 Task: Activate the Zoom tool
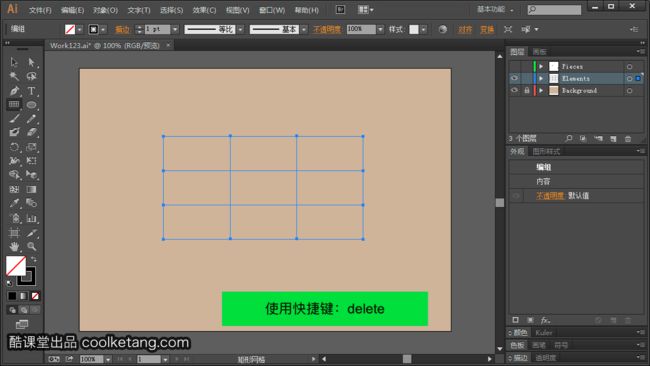[31, 247]
